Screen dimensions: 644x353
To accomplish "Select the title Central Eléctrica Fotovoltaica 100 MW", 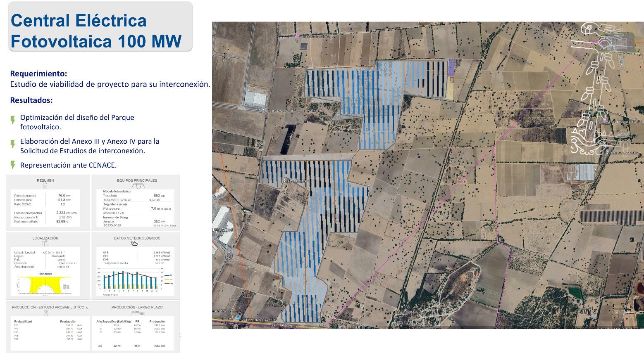I will point(96,31).
